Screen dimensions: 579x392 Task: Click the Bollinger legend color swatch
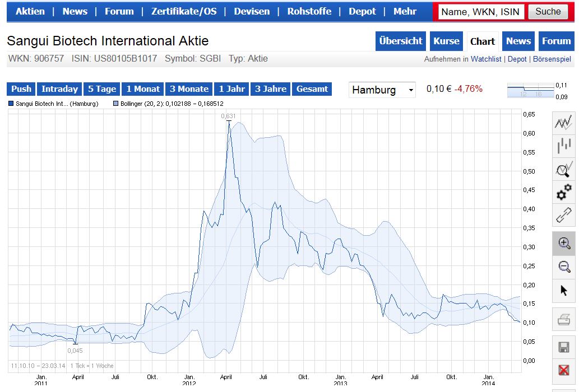(115, 104)
